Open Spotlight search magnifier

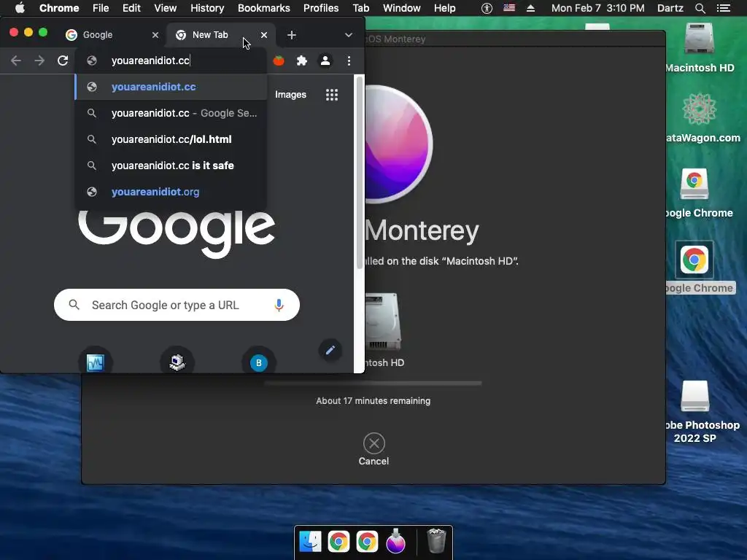pyautogui.click(x=700, y=8)
